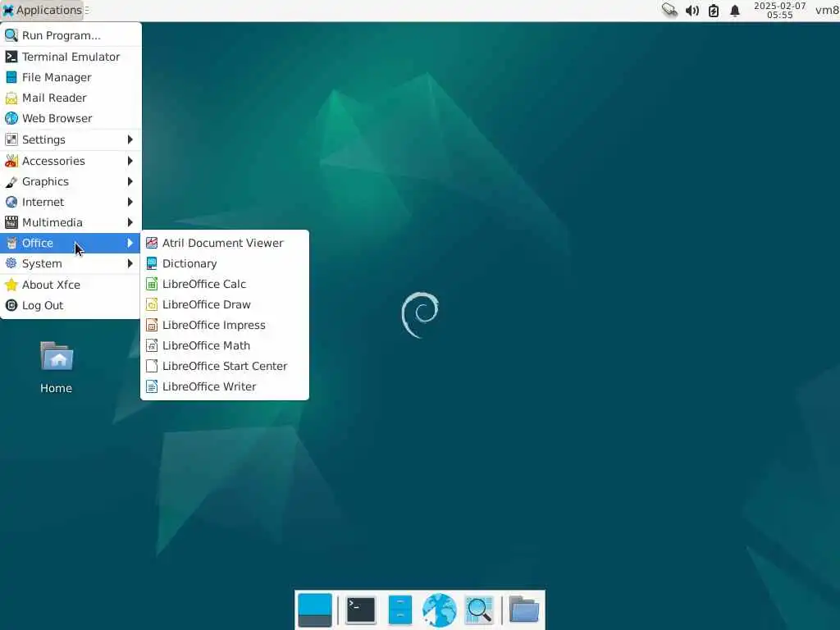Image resolution: width=840 pixels, height=630 pixels.
Task: Click the Office submenu arrow
Action: (130, 243)
